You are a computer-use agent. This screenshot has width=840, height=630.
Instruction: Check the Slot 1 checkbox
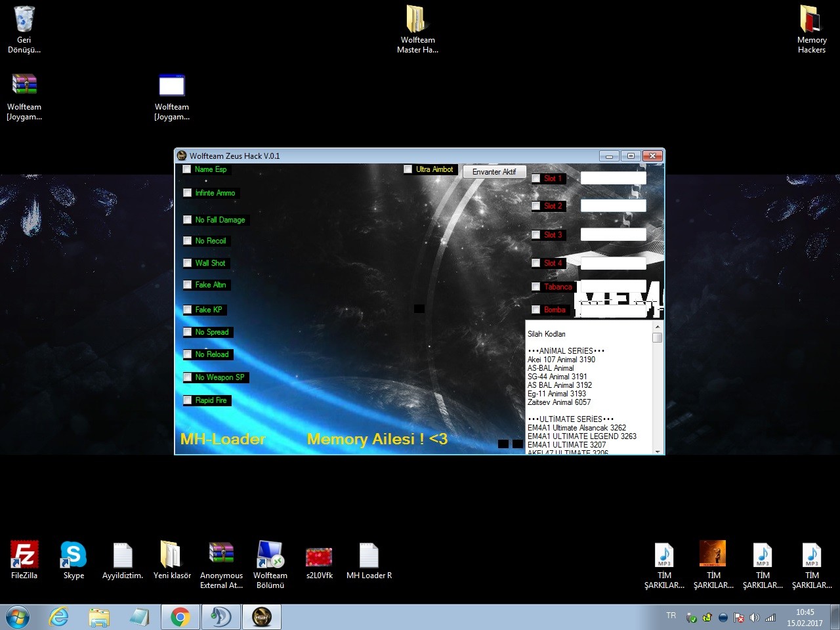click(536, 178)
